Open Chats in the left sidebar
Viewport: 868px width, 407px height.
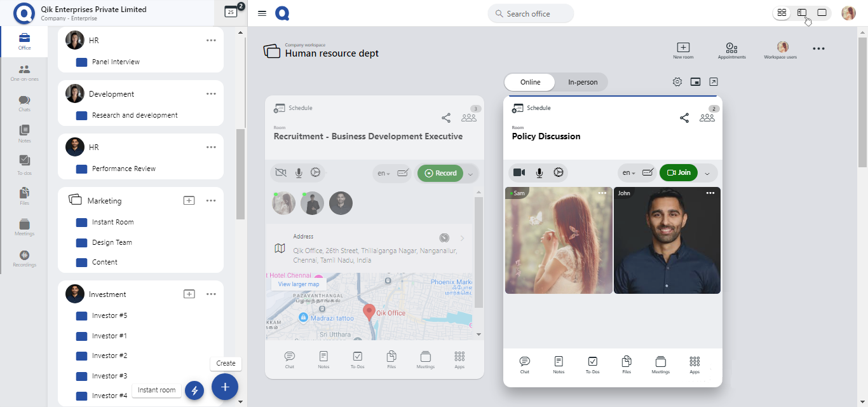coord(24,103)
